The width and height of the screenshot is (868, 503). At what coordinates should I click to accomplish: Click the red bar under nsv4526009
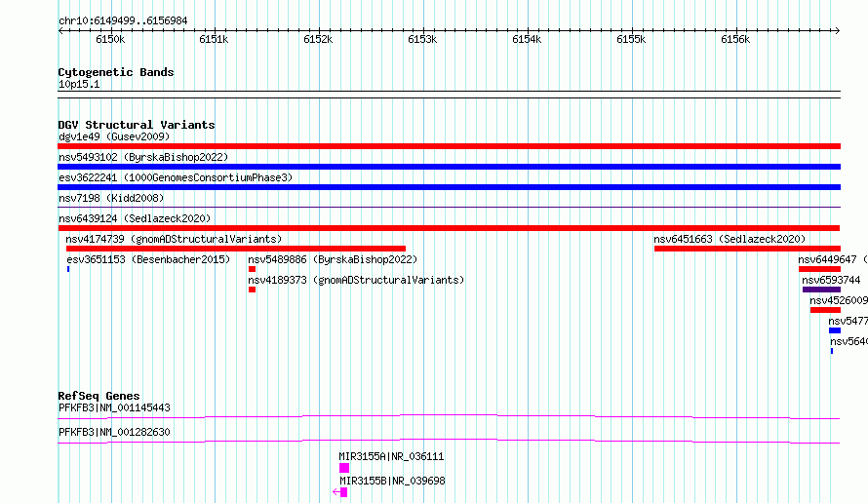tap(825, 310)
